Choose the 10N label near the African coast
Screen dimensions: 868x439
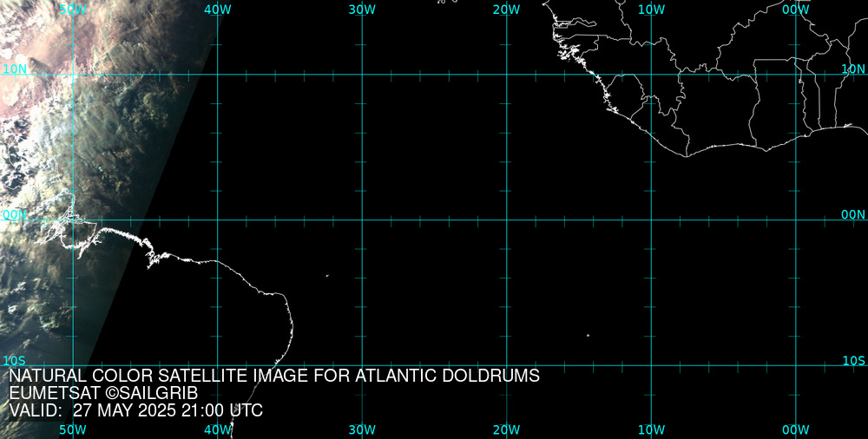click(x=853, y=69)
